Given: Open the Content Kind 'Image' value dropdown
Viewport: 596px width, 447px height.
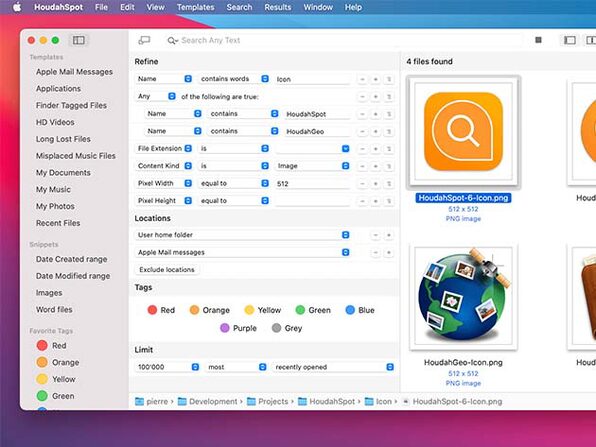Looking at the screenshot, I should [x=312, y=166].
